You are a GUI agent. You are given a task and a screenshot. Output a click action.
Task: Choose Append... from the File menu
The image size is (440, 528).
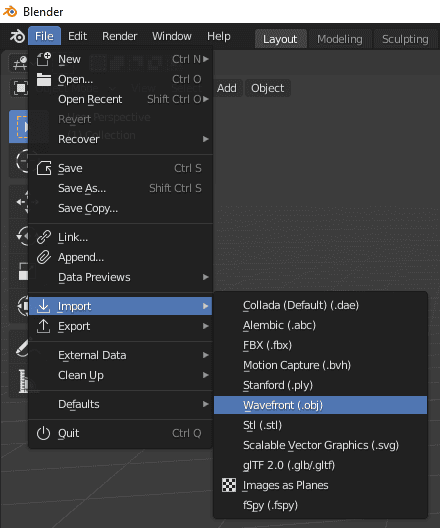(121, 257)
